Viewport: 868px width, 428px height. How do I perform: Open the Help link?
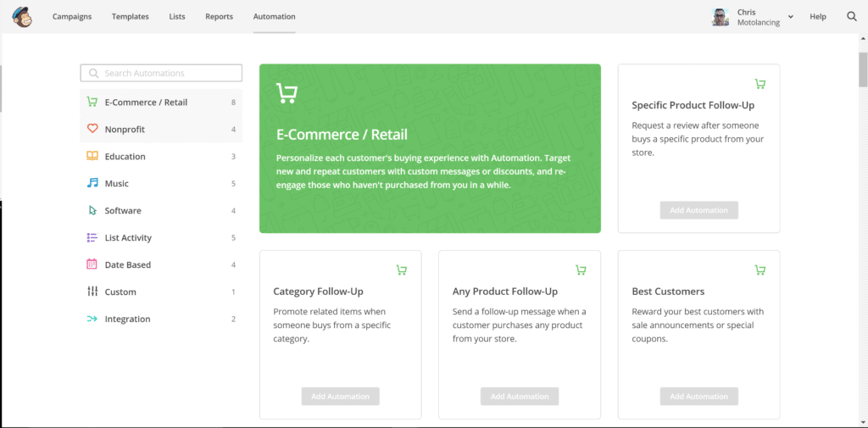tap(818, 17)
